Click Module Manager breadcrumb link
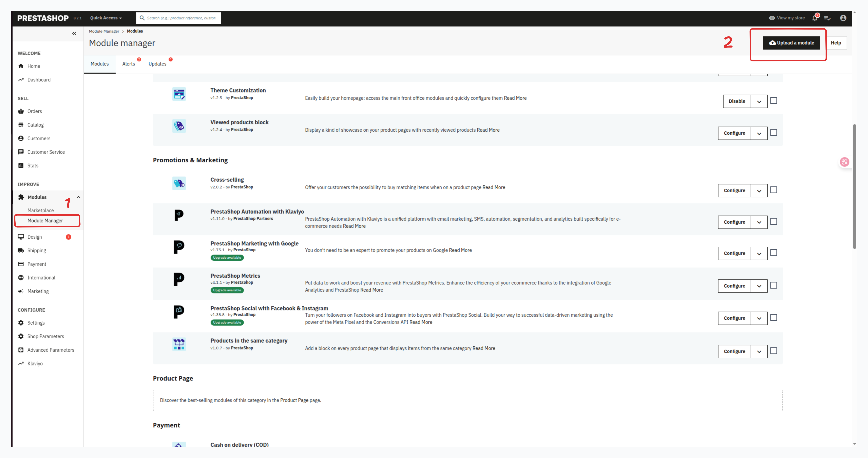Viewport: 868px width, 458px height. pos(104,31)
